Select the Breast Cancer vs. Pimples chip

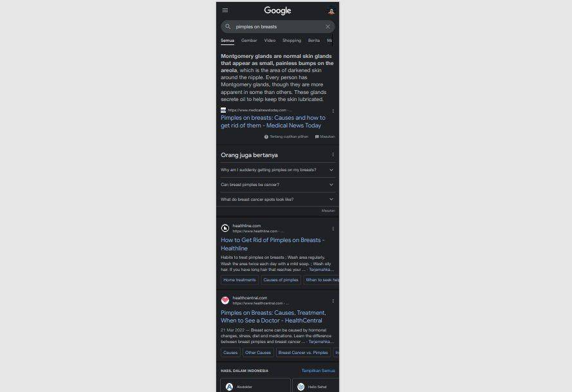(x=303, y=353)
